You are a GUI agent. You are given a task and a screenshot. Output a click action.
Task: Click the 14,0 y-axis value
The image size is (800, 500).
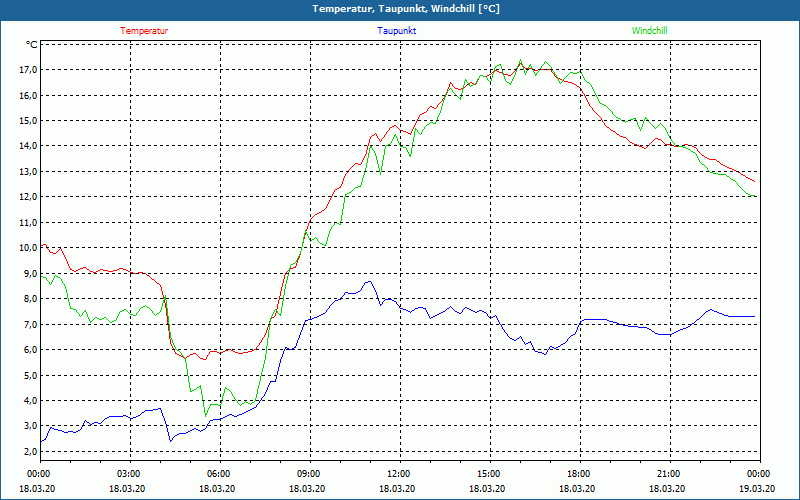point(29,146)
